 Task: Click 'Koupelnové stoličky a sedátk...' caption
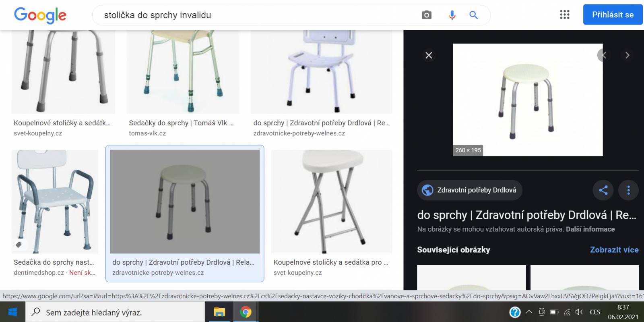tap(62, 123)
